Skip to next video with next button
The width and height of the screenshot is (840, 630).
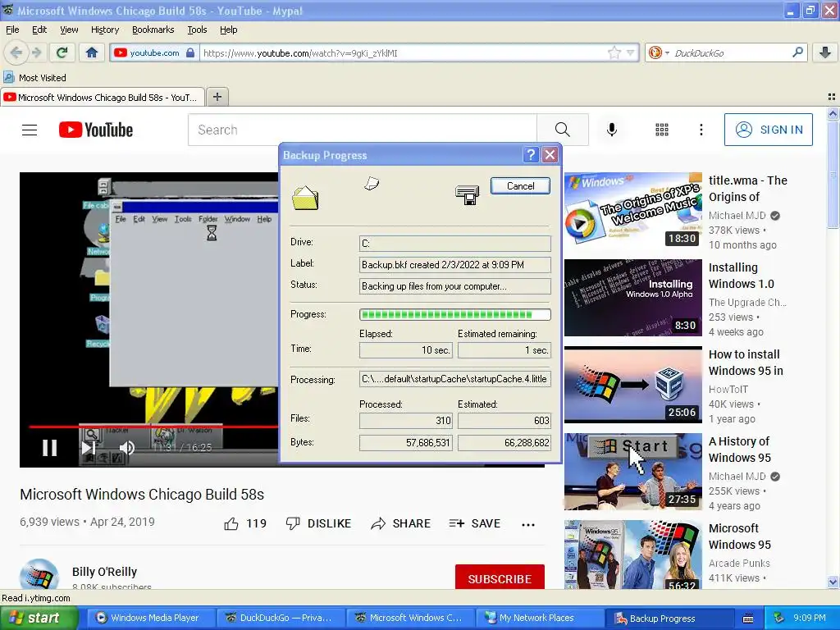89,447
